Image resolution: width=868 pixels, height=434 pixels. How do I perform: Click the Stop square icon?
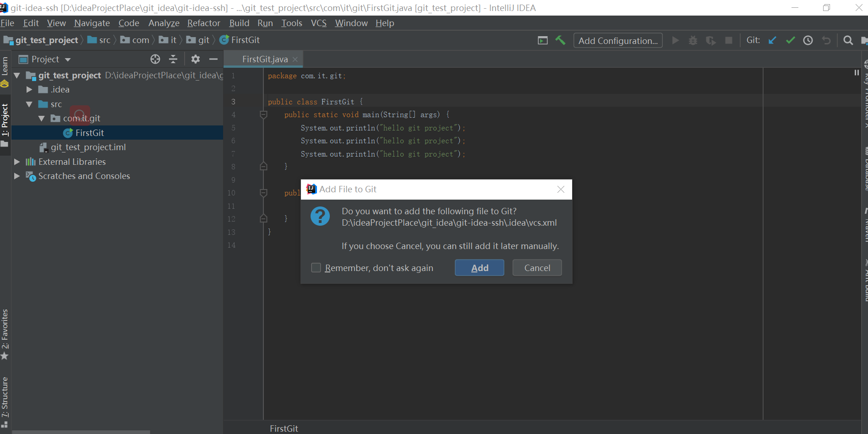pyautogui.click(x=729, y=40)
